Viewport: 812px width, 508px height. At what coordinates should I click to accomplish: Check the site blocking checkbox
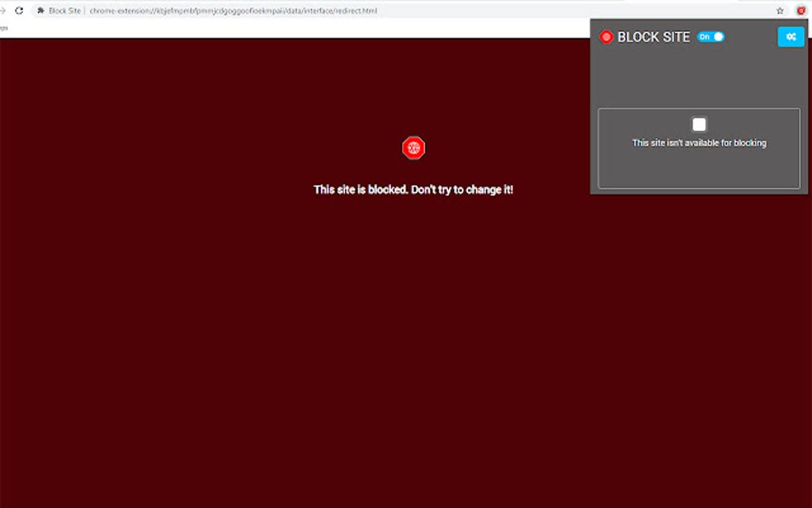pyautogui.click(x=698, y=123)
